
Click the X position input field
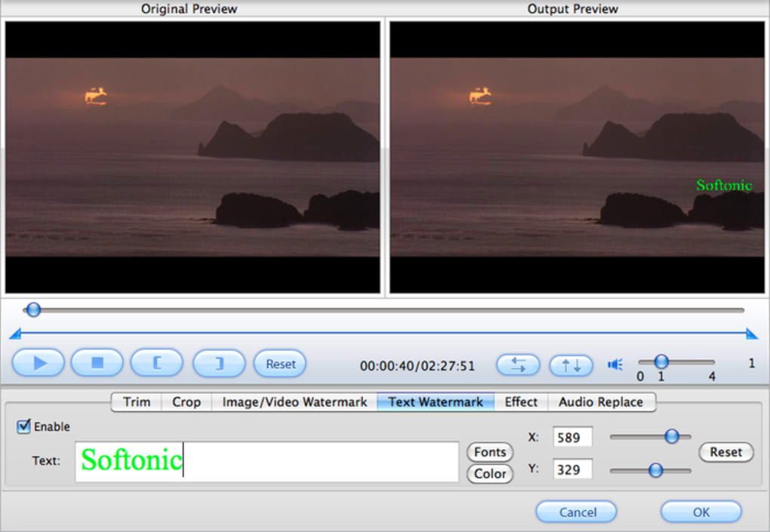(x=572, y=437)
